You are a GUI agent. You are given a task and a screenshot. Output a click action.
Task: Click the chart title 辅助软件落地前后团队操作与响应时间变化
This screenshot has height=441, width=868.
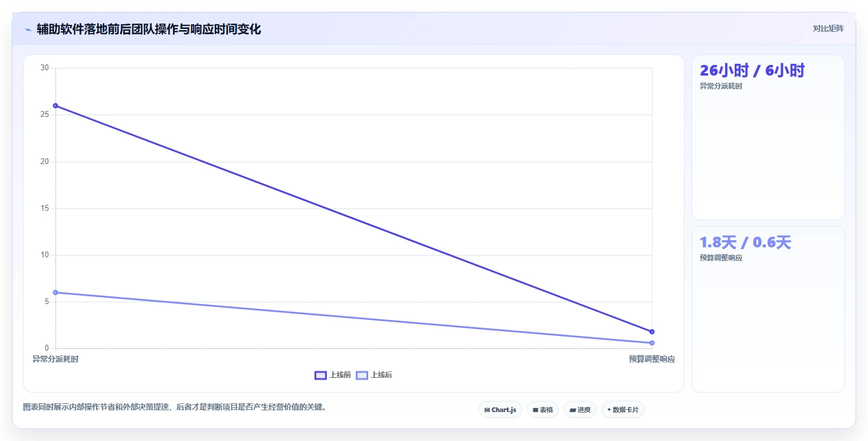tap(149, 29)
